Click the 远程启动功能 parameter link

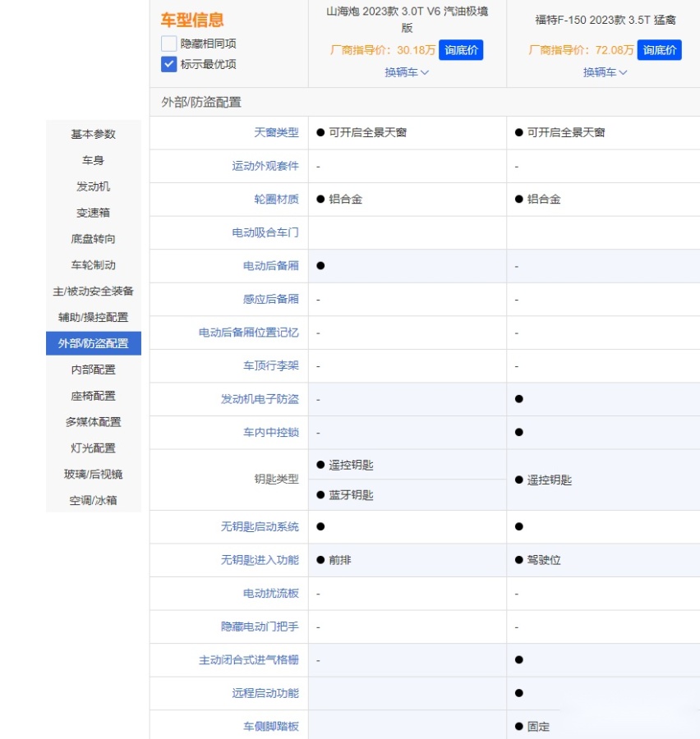pyautogui.click(x=265, y=693)
